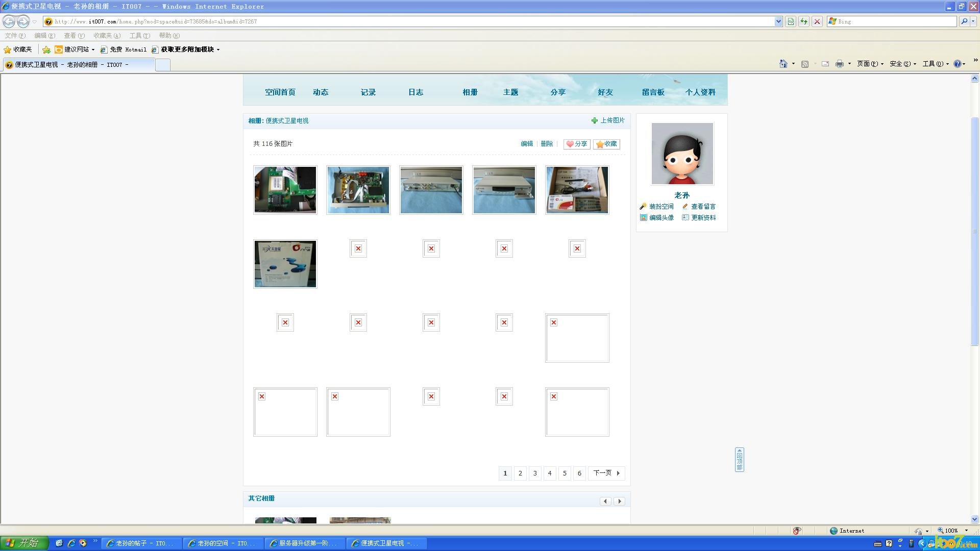The image size is (980, 551).
Task: Expand the 获取更多附加模块 dropdown
Action: pos(218,49)
